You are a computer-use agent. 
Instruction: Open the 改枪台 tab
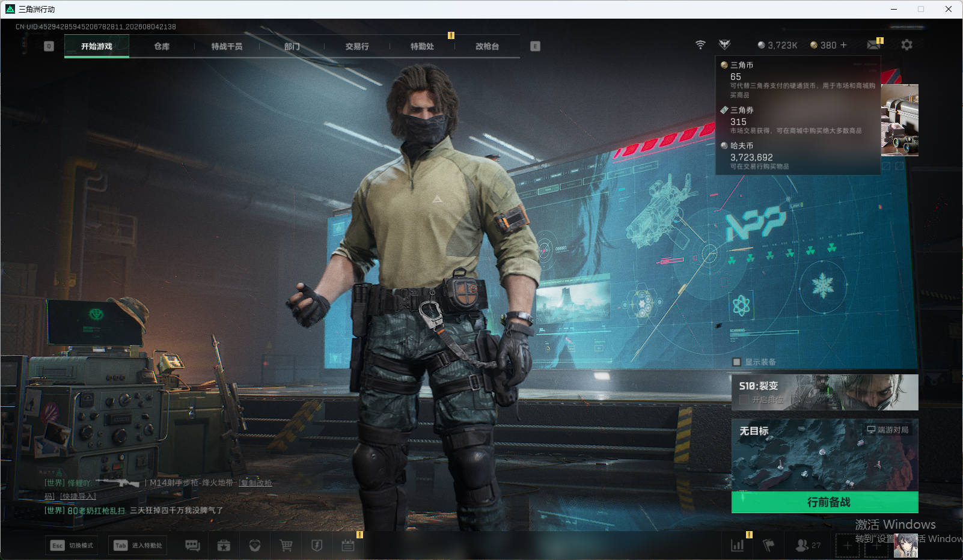tap(487, 46)
